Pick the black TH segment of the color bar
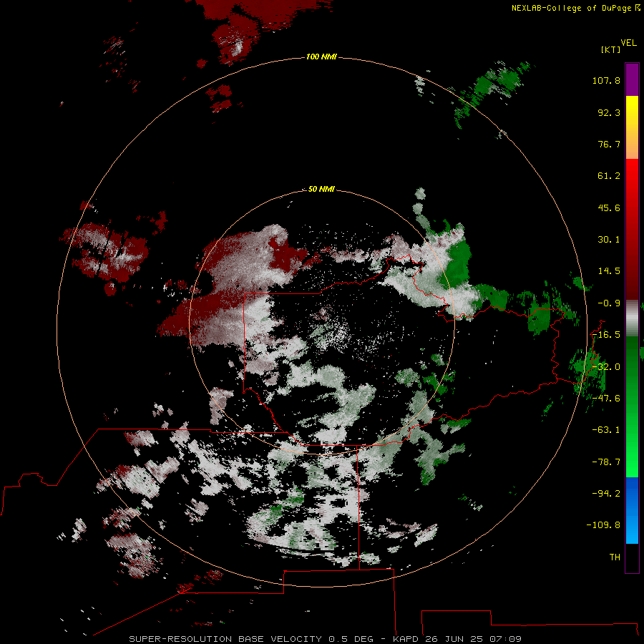644x644 pixels. point(632,557)
